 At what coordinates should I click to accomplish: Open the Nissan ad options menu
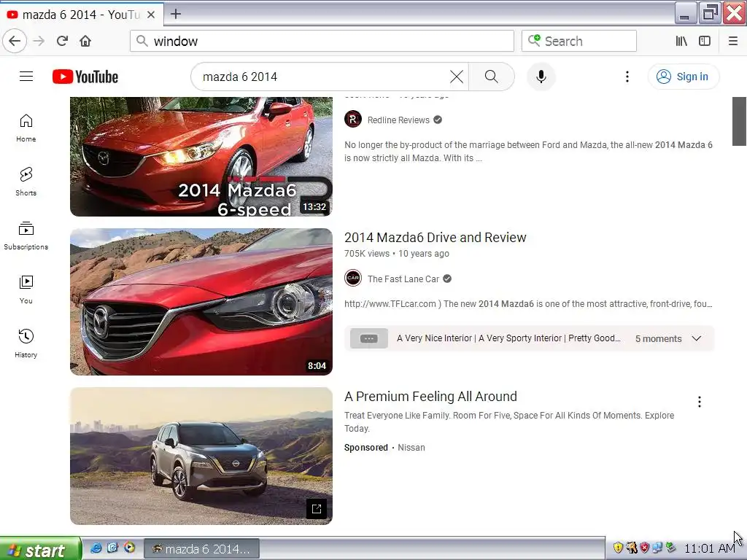tap(700, 402)
